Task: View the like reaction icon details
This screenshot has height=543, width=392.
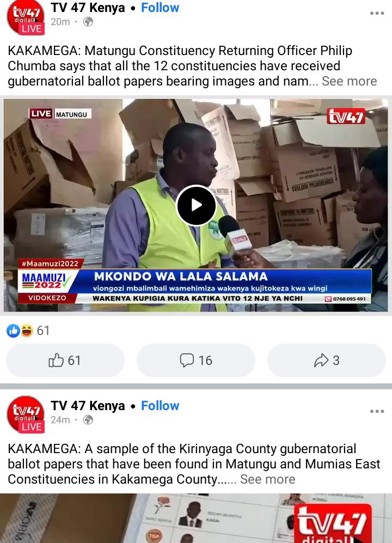Action: point(13,331)
